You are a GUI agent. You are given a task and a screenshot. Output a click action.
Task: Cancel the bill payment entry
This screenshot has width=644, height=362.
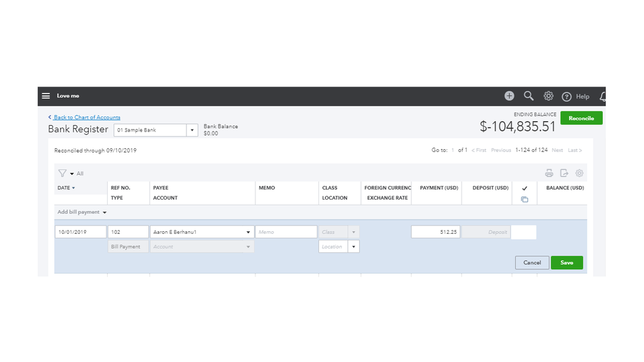click(532, 263)
